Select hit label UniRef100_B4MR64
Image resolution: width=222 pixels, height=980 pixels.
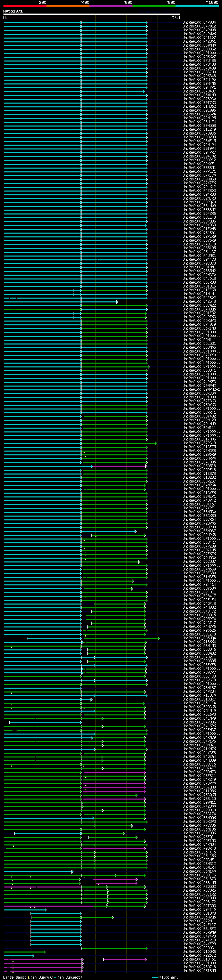(199, 485)
